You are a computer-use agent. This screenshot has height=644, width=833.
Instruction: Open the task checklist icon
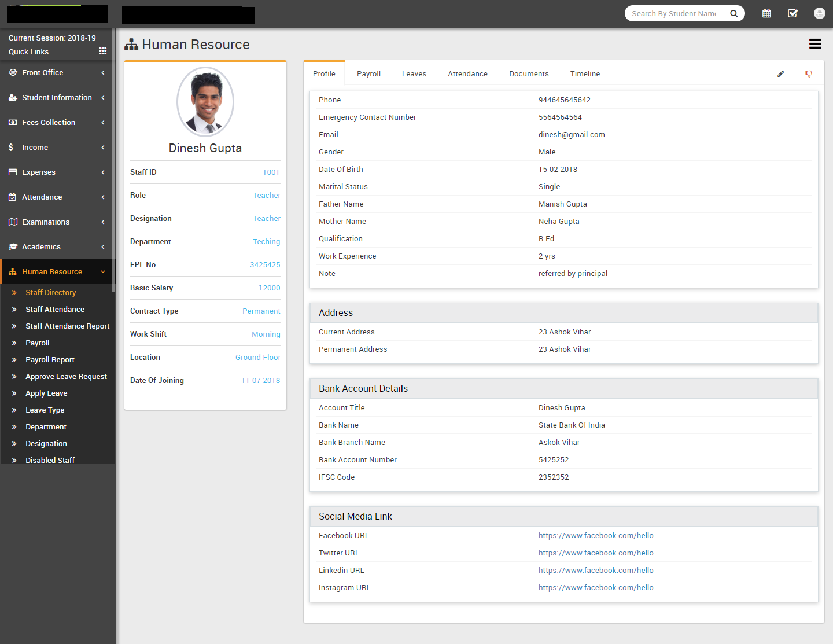coord(793,13)
